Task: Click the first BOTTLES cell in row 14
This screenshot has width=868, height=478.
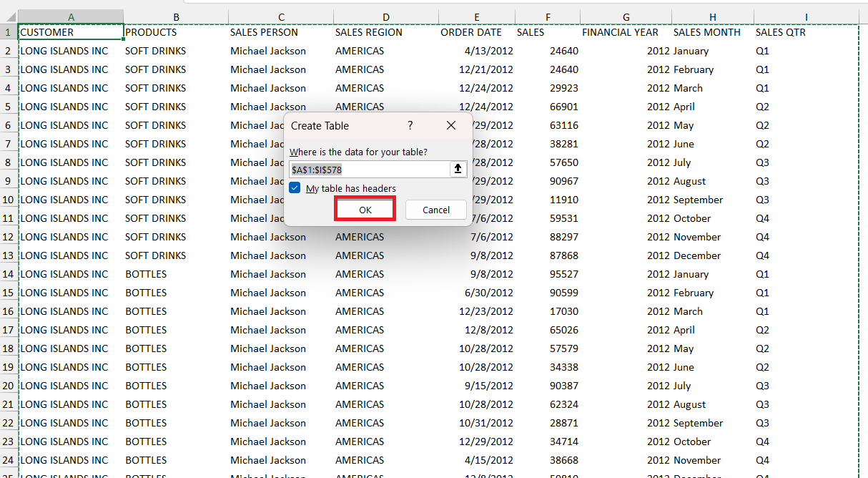Action: tap(176, 274)
